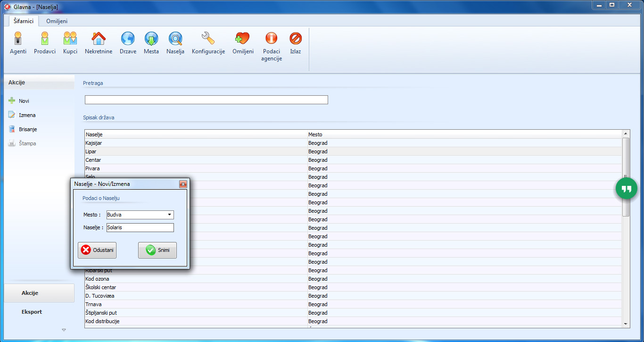Open Nekretnine house icon
The height and width of the screenshot is (342, 644).
(x=99, y=39)
